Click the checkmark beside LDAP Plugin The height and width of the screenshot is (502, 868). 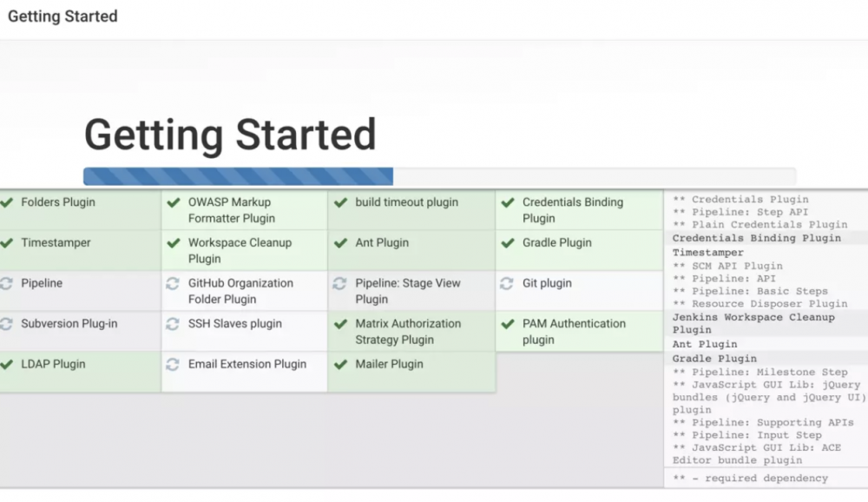[7, 365]
